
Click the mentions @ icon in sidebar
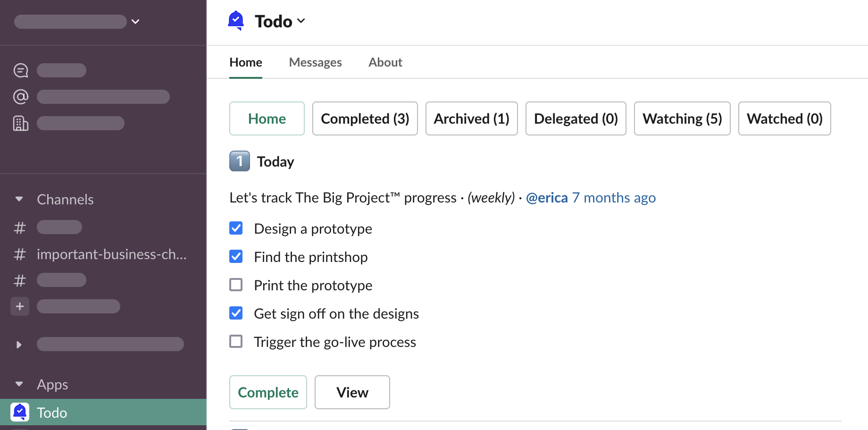21,97
